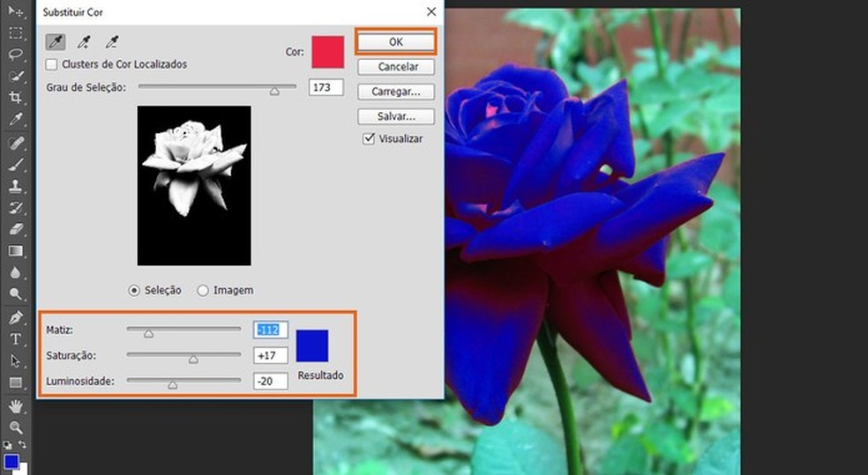Activate the Hand tool
868x475 pixels.
(x=16, y=405)
